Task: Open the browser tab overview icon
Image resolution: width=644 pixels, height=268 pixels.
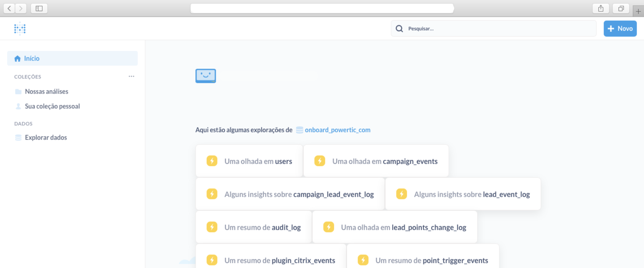Action: coord(621,8)
